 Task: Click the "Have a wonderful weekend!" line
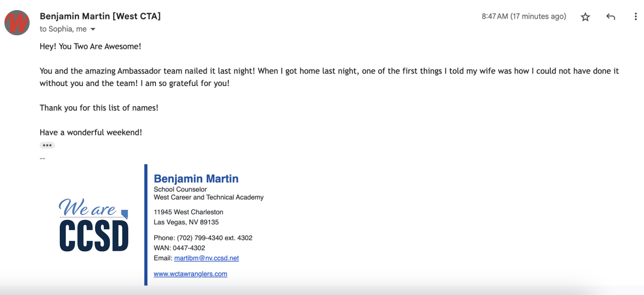click(91, 132)
